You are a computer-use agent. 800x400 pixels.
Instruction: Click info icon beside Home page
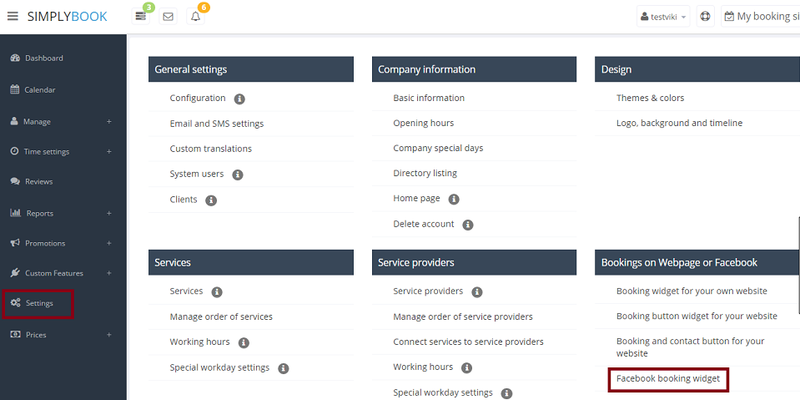453,199
